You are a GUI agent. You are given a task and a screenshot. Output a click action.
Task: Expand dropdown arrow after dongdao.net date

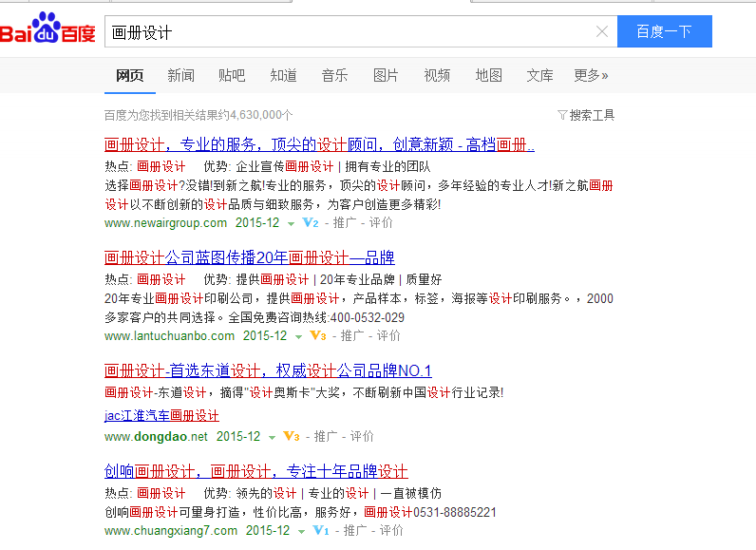272,437
